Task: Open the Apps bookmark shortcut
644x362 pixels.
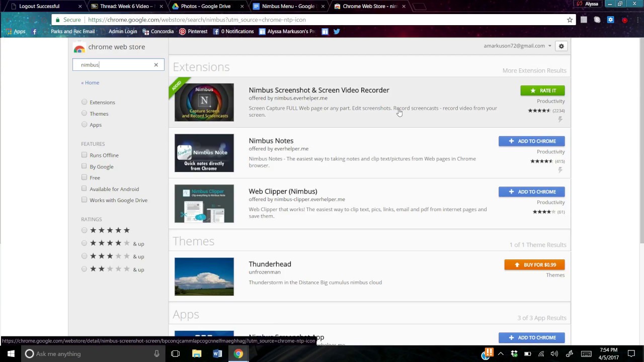Action: (x=16, y=31)
